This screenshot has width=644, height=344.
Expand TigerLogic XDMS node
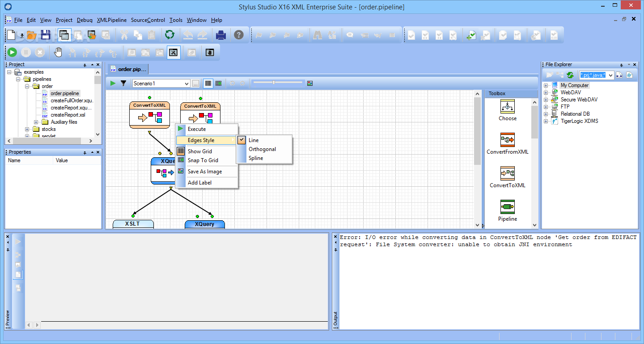click(546, 121)
